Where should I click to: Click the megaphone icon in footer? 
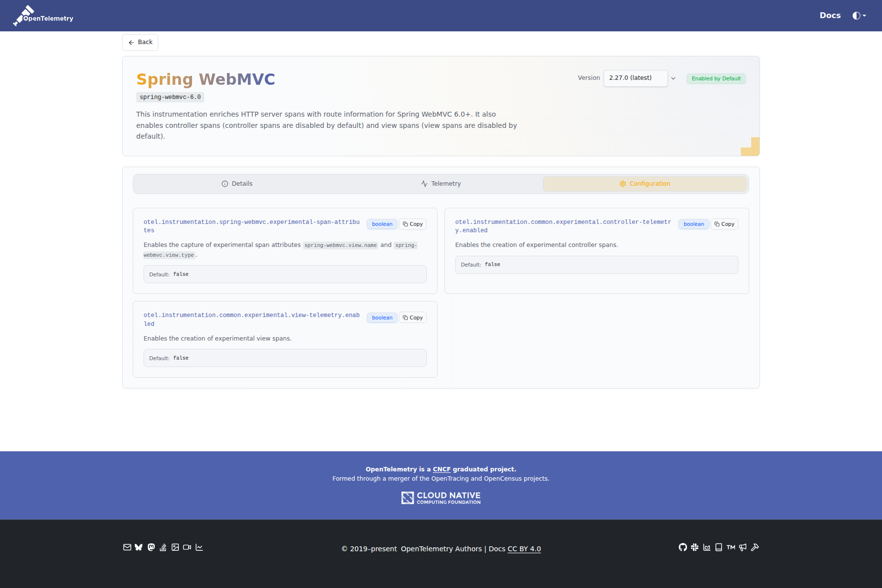click(743, 547)
